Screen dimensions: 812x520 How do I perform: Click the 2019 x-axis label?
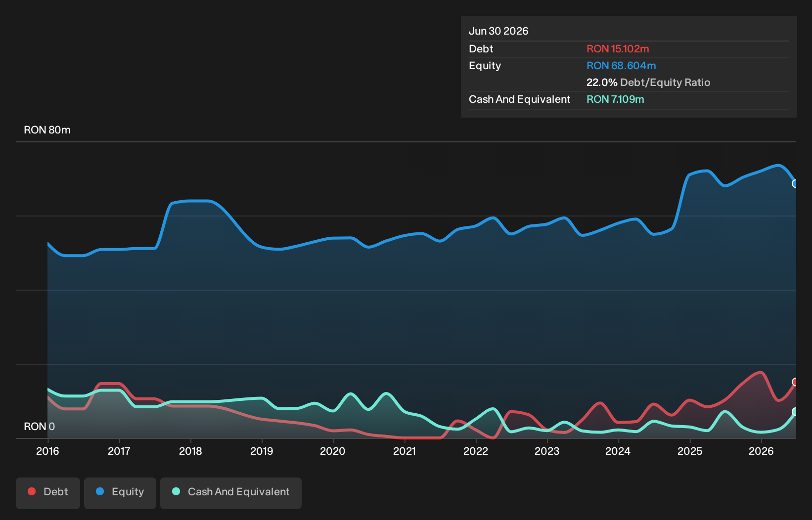[262, 451]
